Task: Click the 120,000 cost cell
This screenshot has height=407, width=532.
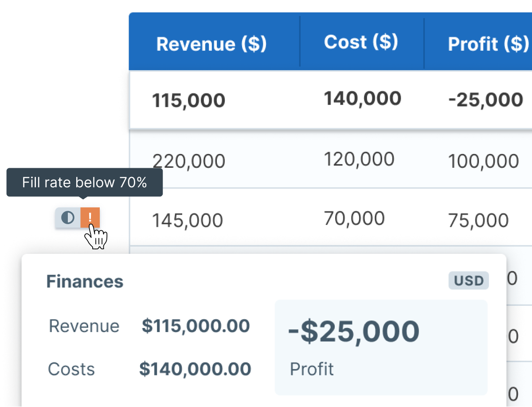Action: 359,159
